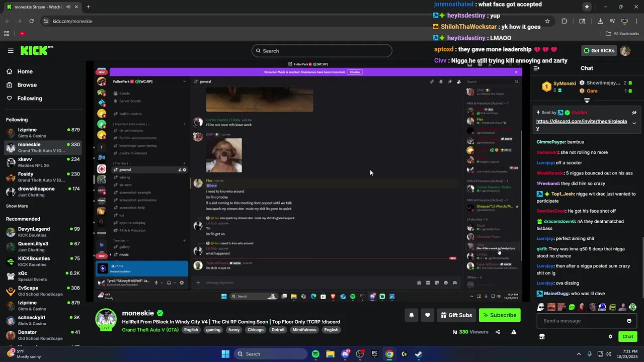
Task: Toggle notification bell for moneskie
Action: click(x=411, y=315)
